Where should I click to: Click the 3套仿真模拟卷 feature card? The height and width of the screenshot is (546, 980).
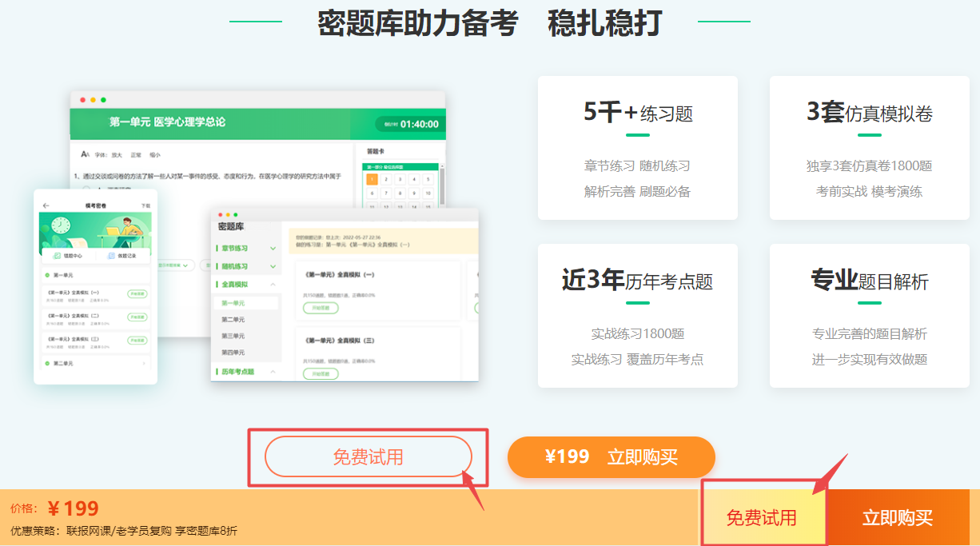click(x=869, y=148)
